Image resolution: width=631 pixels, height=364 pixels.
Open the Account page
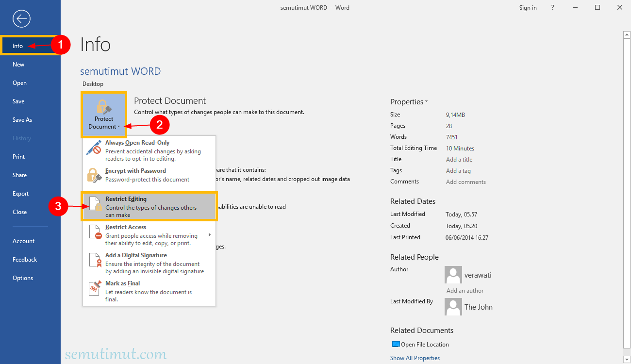click(x=30, y=241)
